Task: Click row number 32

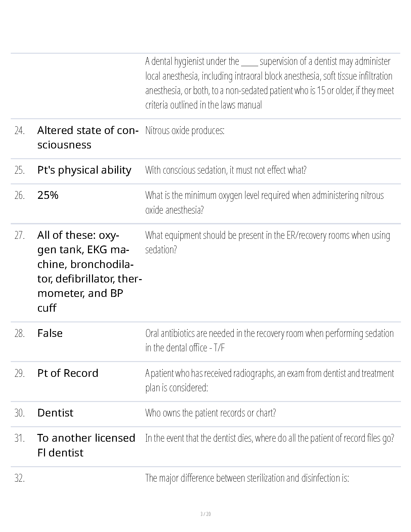Action: coord(19,478)
